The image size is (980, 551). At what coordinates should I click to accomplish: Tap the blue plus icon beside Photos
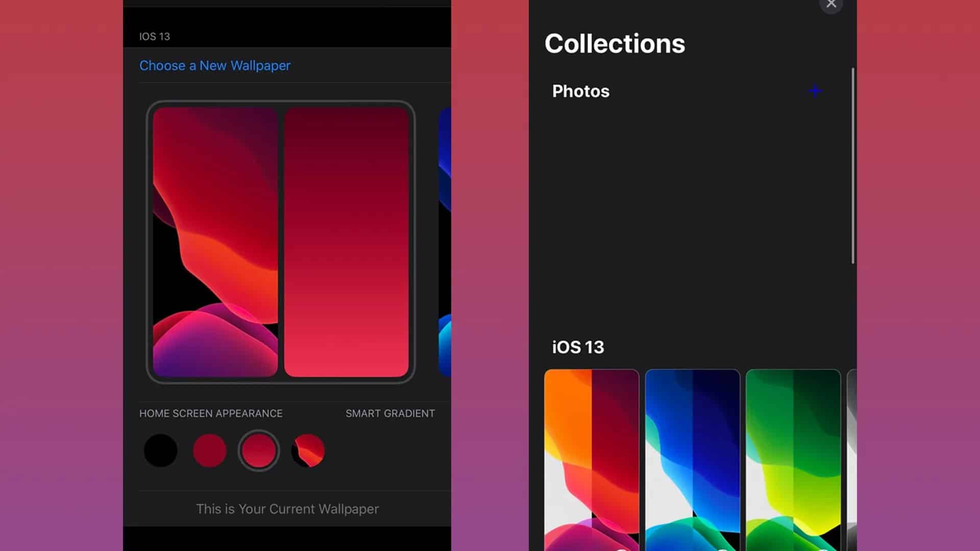click(815, 91)
